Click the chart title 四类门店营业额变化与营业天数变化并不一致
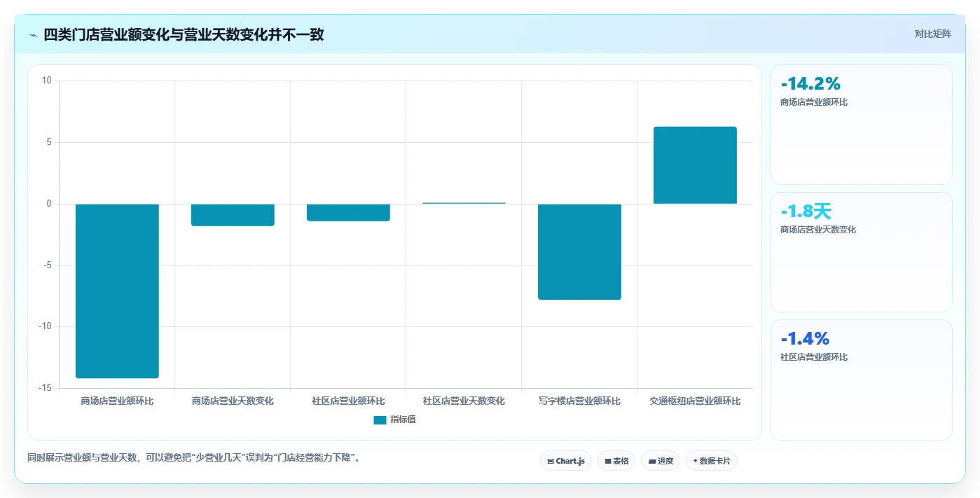Screen dimensions: 980x498 click(184, 35)
